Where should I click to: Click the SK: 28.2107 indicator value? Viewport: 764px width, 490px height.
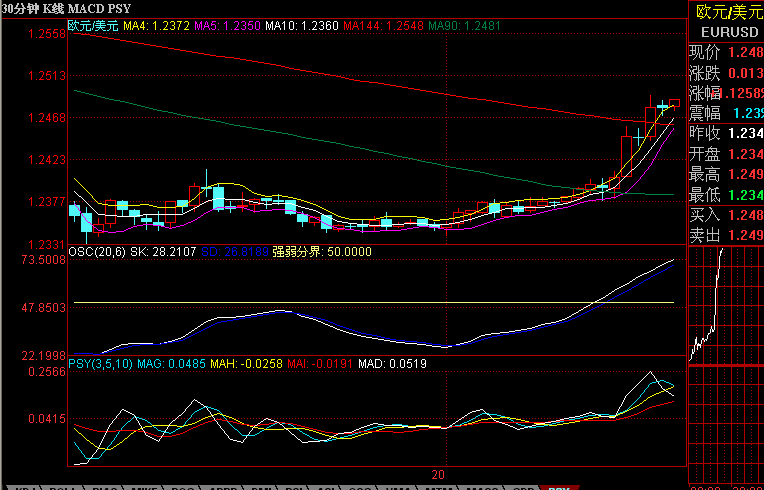pos(163,252)
